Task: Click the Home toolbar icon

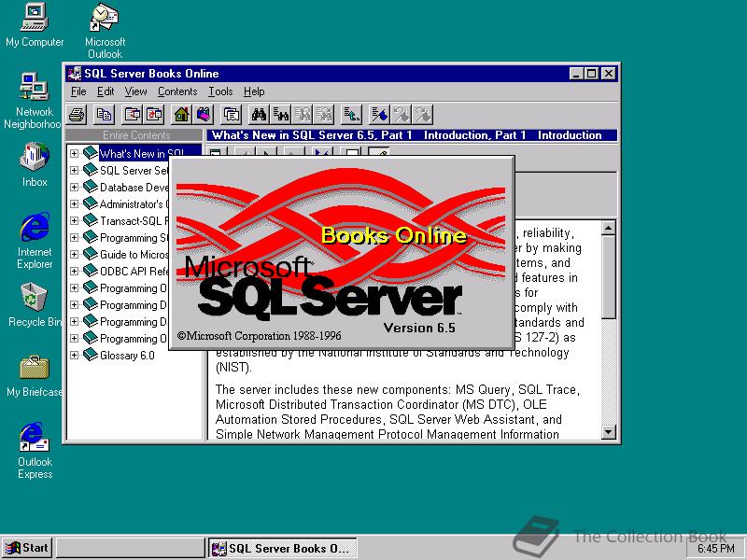Action: (x=181, y=115)
